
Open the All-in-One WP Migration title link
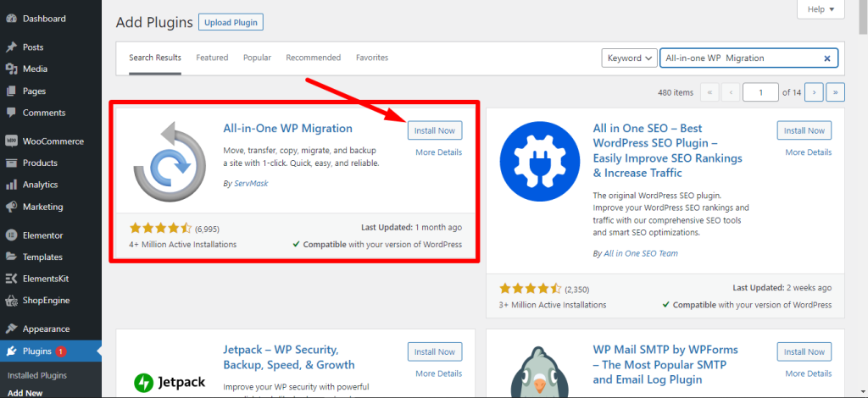pos(288,128)
